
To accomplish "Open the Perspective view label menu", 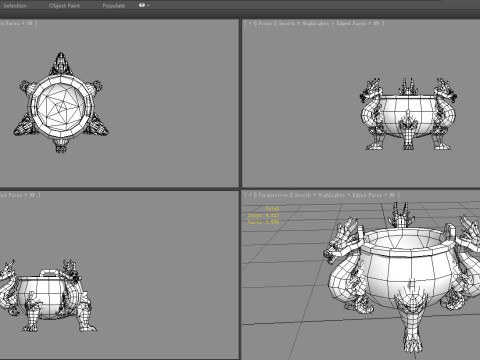I will 273,195.
